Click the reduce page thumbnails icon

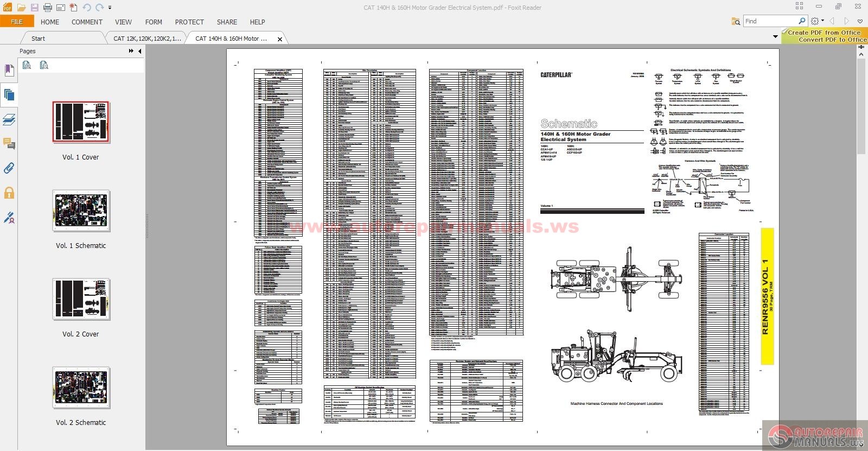[44, 65]
